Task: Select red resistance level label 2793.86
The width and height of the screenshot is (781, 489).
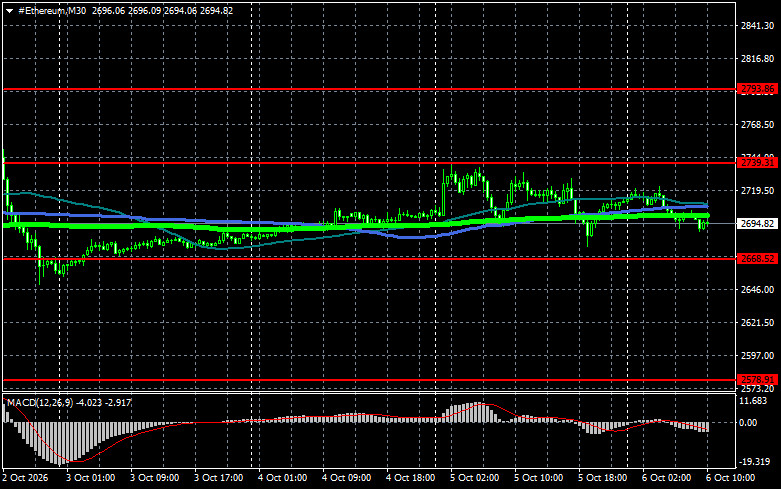Action: tap(757, 89)
